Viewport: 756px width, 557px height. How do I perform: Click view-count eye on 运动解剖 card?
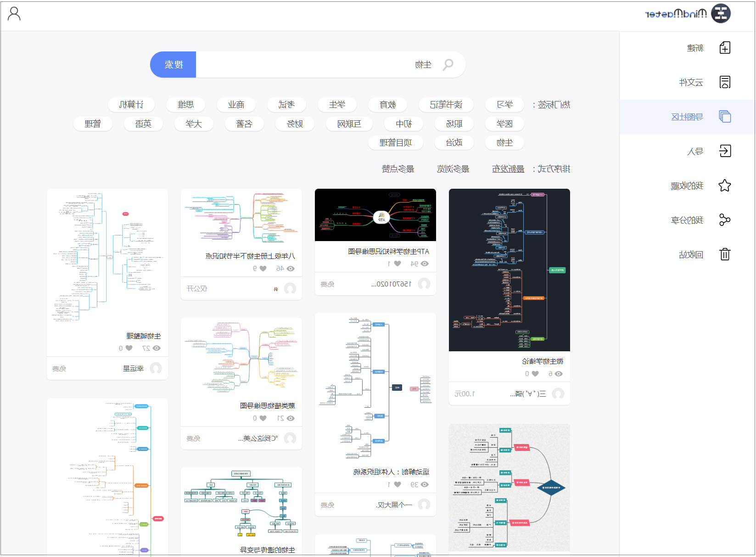click(425, 484)
